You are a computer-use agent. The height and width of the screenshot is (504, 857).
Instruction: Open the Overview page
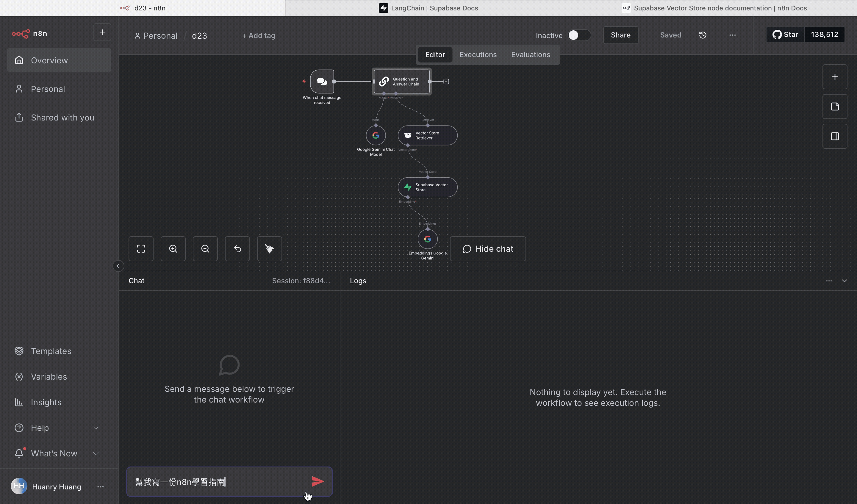pyautogui.click(x=59, y=60)
